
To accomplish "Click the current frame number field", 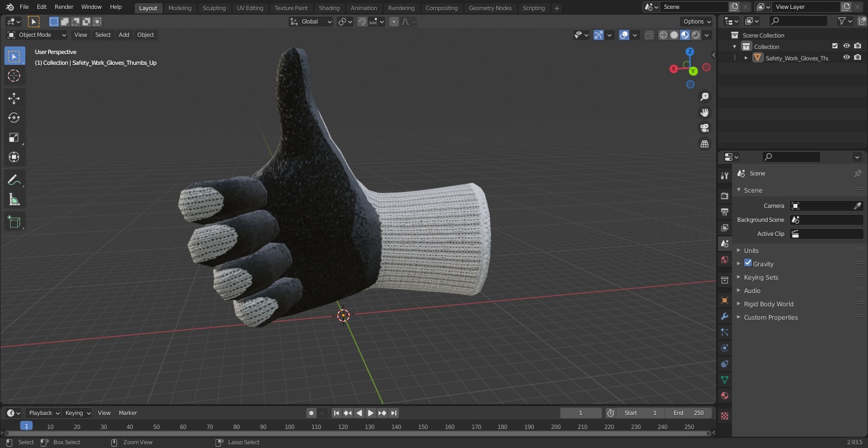I will point(581,413).
